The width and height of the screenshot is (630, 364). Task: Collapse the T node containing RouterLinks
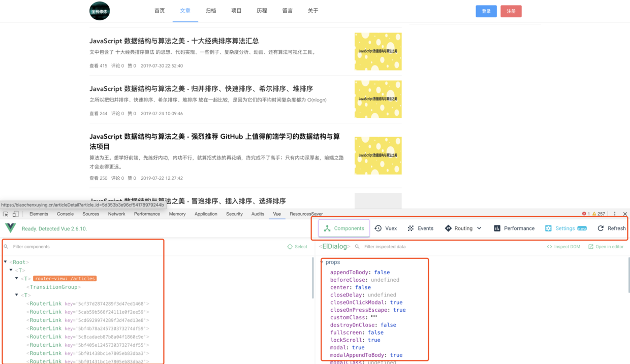(x=17, y=295)
